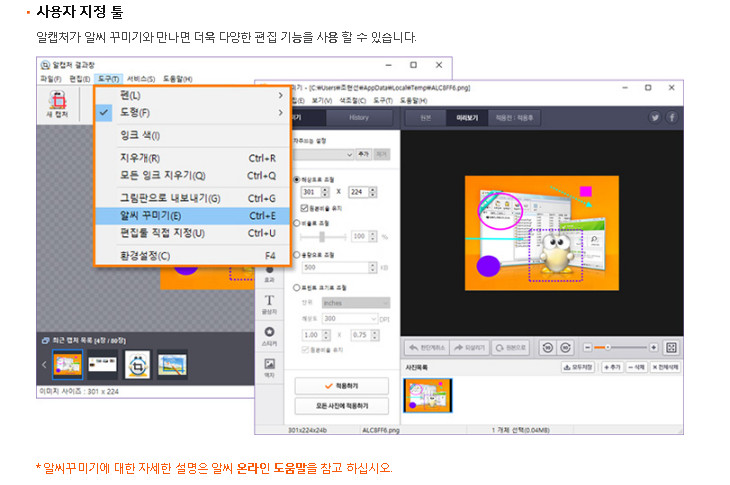Image resolution: width=730 pixels, height=485 pixels.
Task: Expand the 펜(L) submenu arrow
Action: (280, 95)
